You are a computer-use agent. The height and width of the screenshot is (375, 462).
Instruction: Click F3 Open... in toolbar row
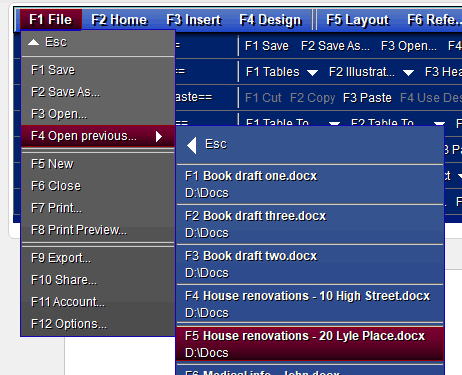409,46
